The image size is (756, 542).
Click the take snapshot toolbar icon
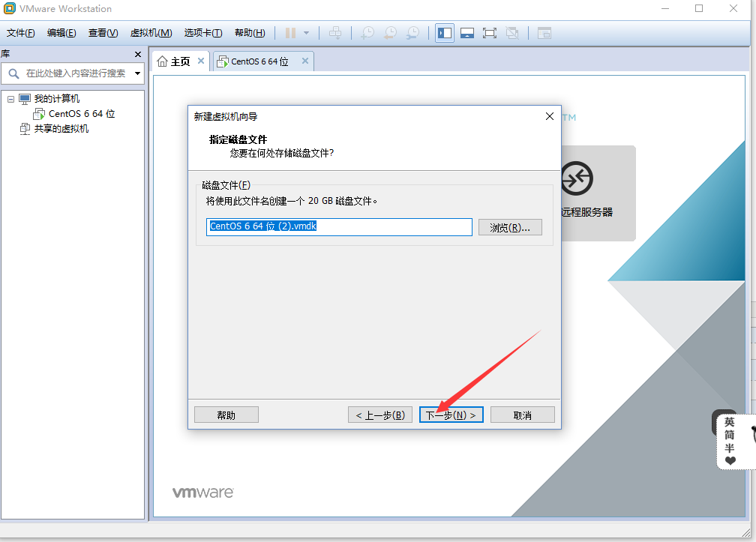point(367,33)
